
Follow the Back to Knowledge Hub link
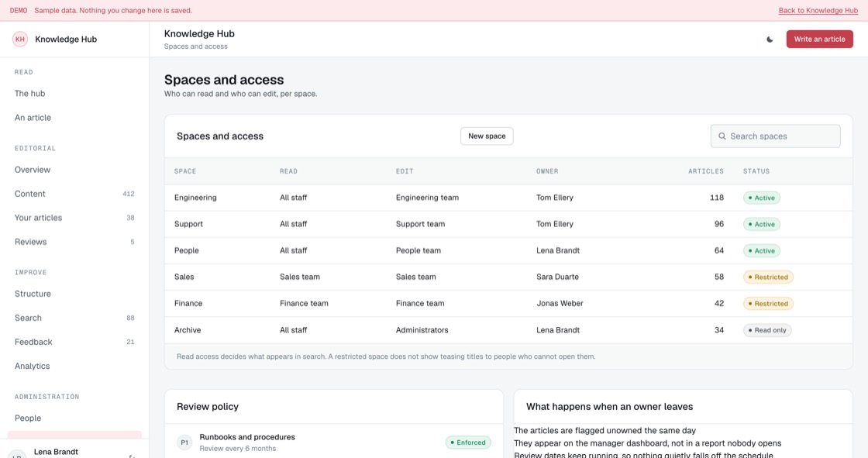(818, 11)
